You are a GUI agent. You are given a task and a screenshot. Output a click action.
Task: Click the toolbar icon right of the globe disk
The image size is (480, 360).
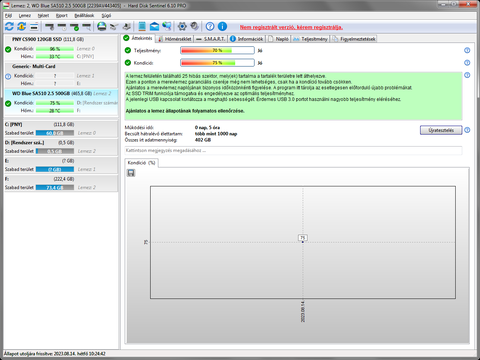click(114, 26)
